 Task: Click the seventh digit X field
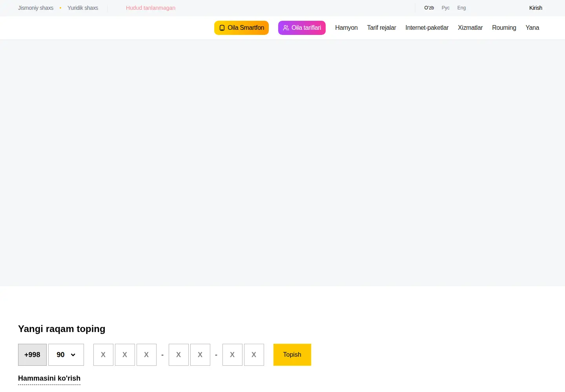(254, 355)
